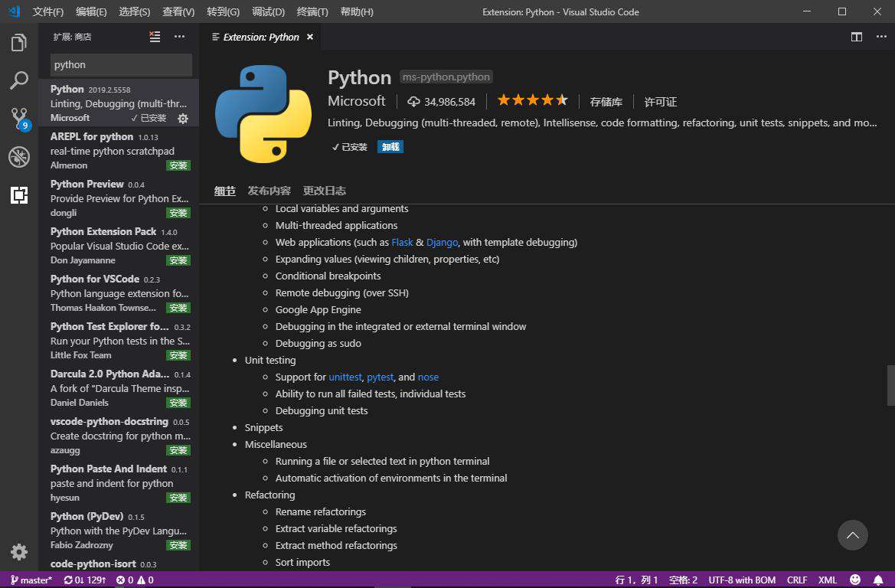895x588 pixels.
Task: Click the details page vertical scrollbar
Action: click(x=890, y=387)
